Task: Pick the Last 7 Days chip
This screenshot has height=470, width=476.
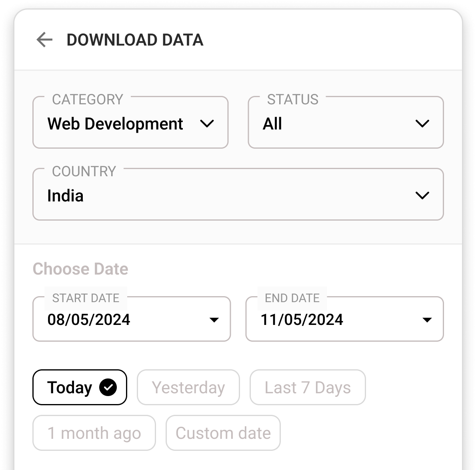Action: 308,387
